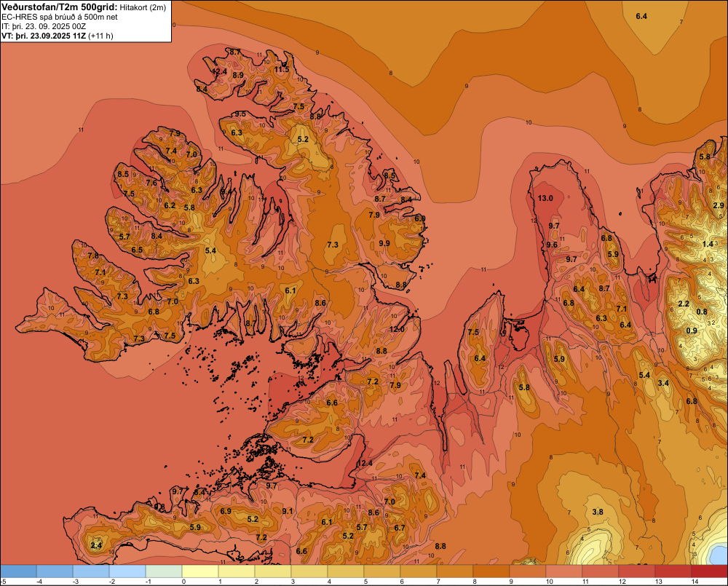
Task: Click the legend tick label 0
Action: point(184,582)
